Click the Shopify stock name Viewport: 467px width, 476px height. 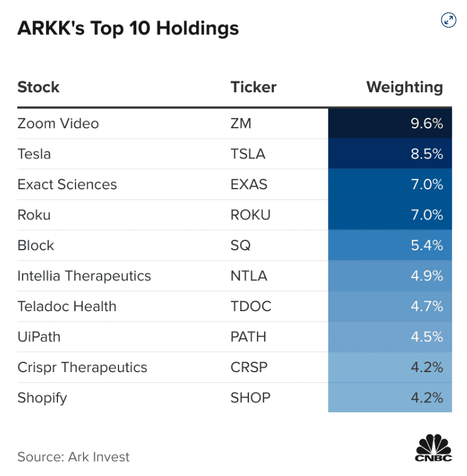tap(42, 398)
